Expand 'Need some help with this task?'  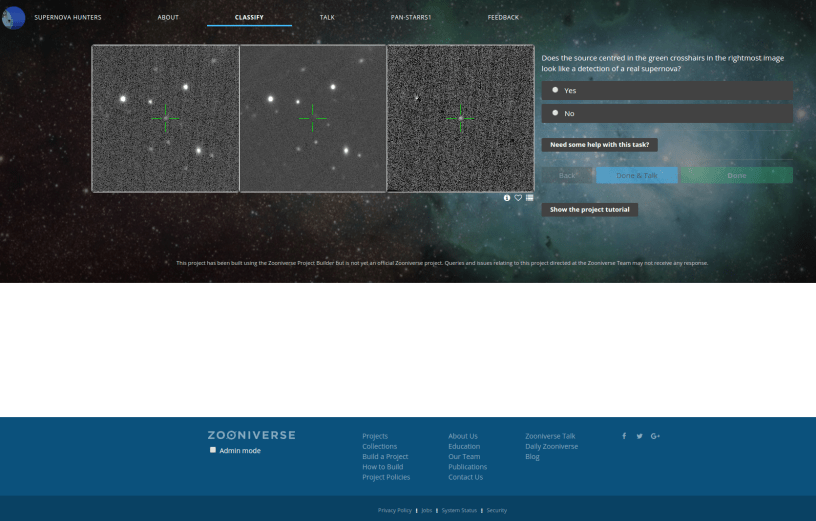coord(599,145)
